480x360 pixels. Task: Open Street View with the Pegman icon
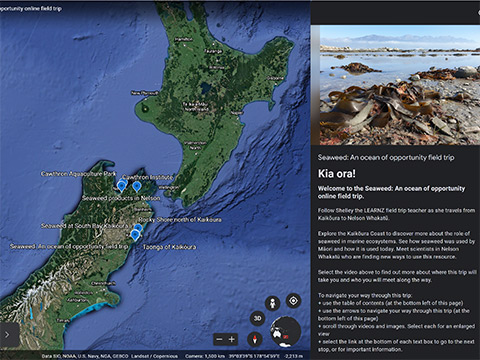tap(273, 303)
